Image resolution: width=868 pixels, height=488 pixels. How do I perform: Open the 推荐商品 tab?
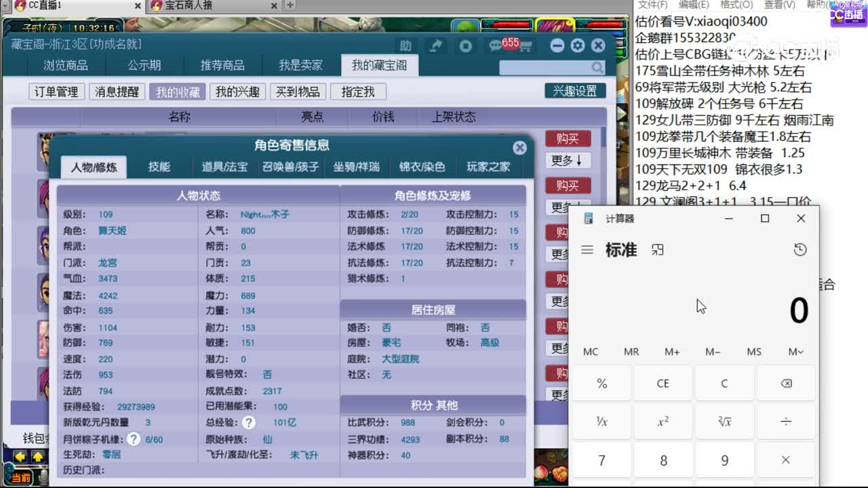(x=222, y=66)
